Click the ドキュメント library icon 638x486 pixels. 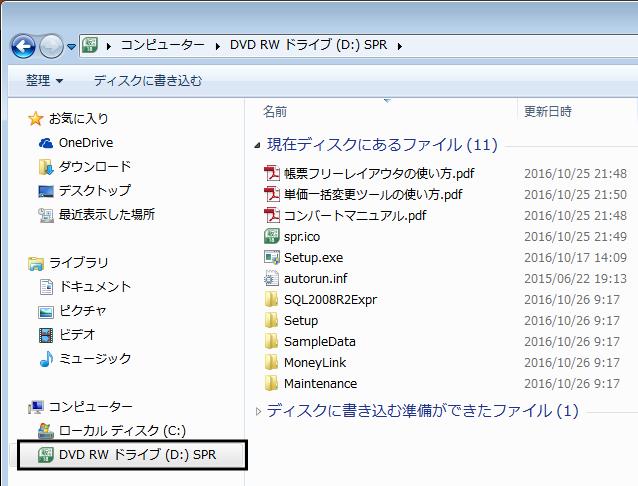click(x=46, y=287)
